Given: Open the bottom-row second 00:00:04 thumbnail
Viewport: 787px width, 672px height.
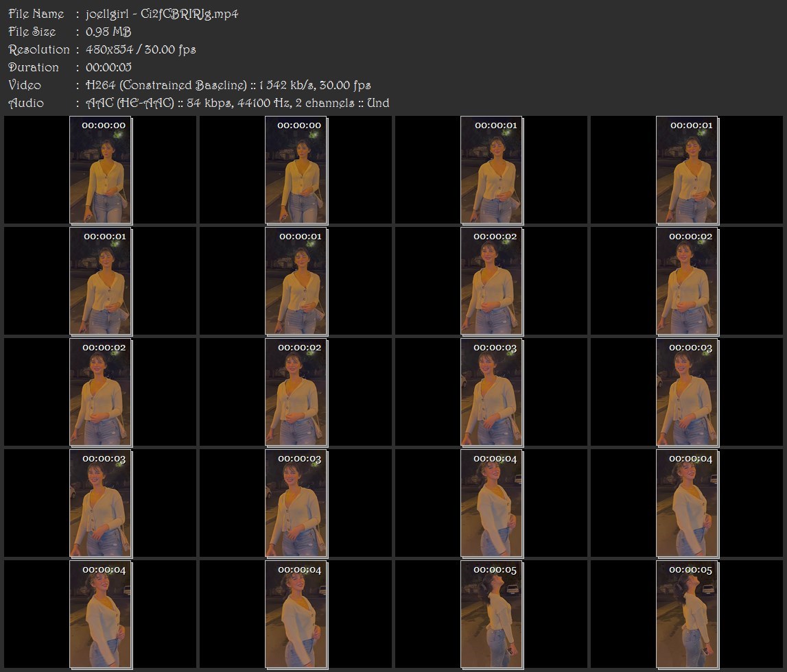Looking at the screenshot, I should tap(296, 615).
